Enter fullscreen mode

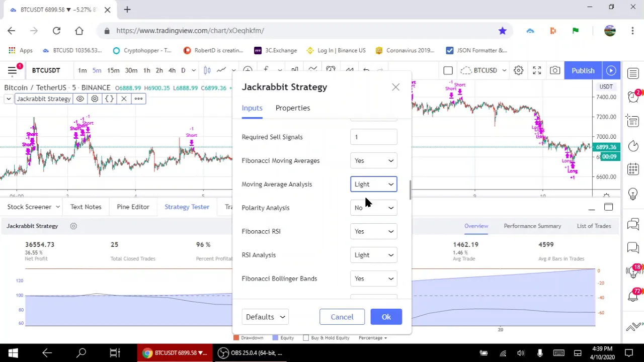[x=537, y=70]
